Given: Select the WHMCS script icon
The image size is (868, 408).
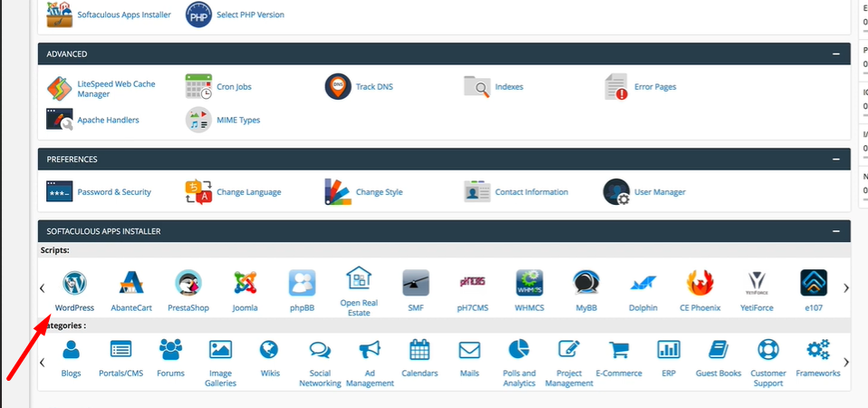Looking at the screenshot, I should (530, 283).
